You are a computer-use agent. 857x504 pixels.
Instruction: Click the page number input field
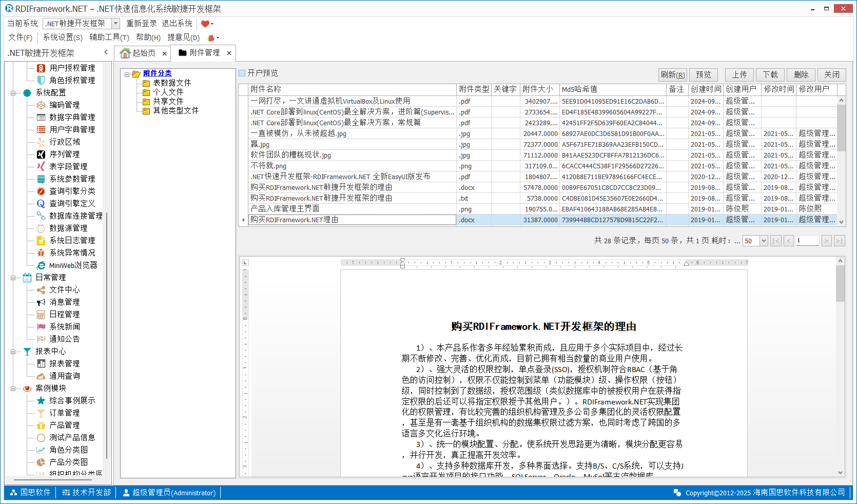click(x=807, y=241)
